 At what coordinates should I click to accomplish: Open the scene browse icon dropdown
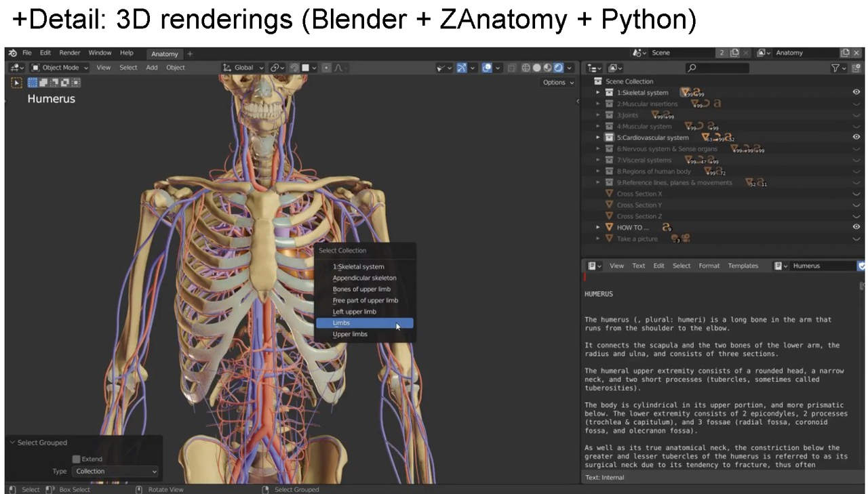point(638,53)
